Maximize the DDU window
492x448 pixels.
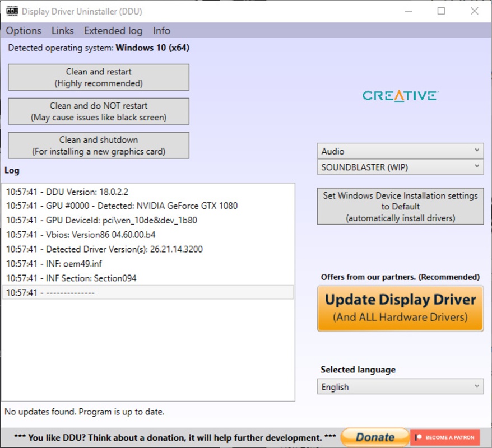tap(441, 11)
